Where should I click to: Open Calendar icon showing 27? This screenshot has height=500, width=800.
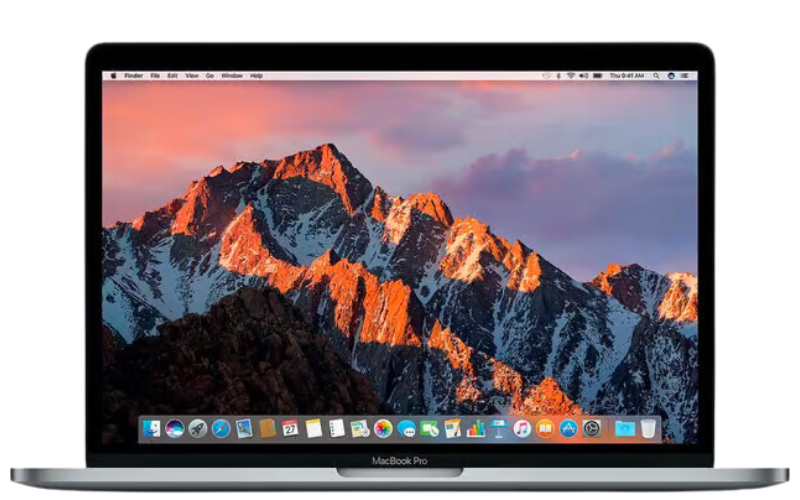290,429
